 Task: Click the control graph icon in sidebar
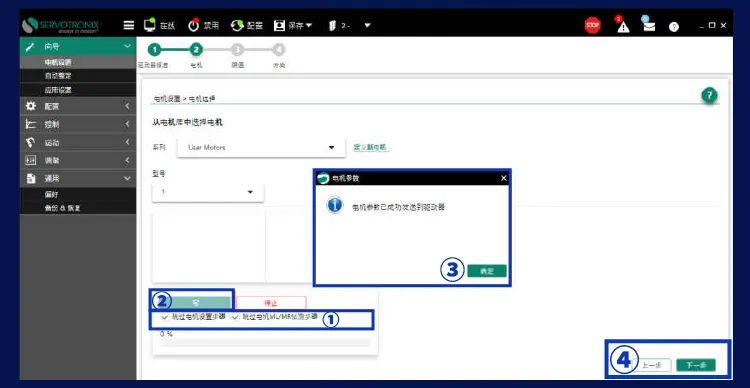click(31, 124)
